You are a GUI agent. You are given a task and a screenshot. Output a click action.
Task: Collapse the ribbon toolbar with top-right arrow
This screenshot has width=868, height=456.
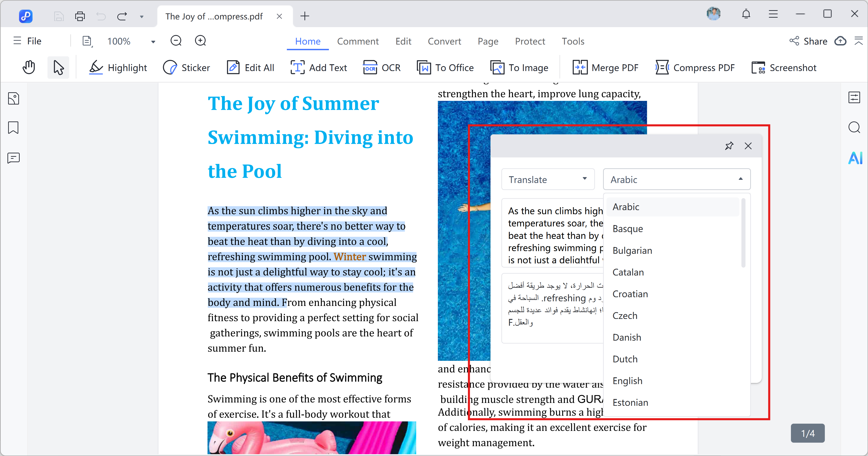point(859,41)
